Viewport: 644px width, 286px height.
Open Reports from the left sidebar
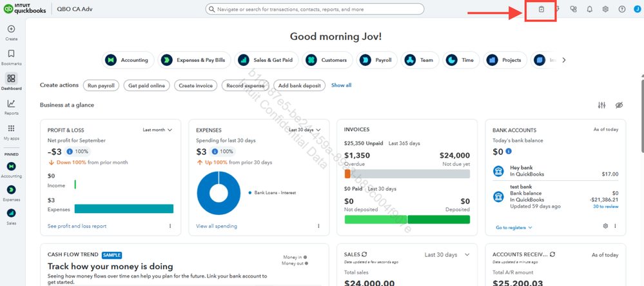[11, 103]
